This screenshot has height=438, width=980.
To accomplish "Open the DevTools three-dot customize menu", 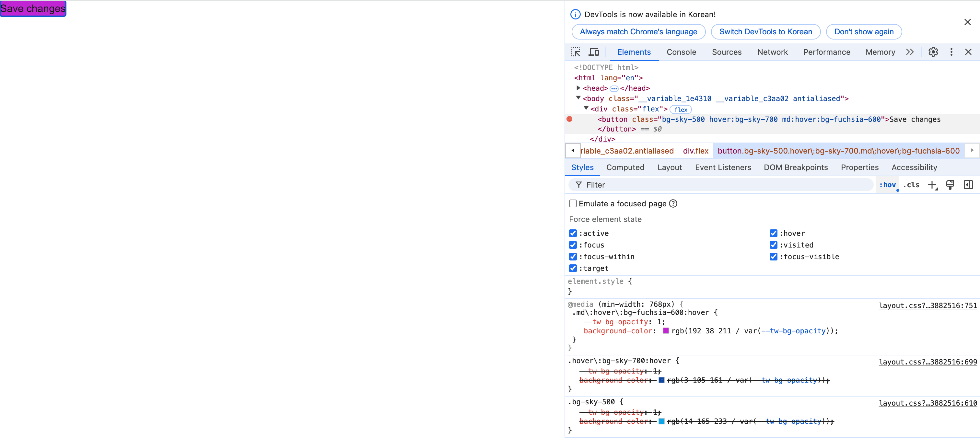I will point(951,52).
